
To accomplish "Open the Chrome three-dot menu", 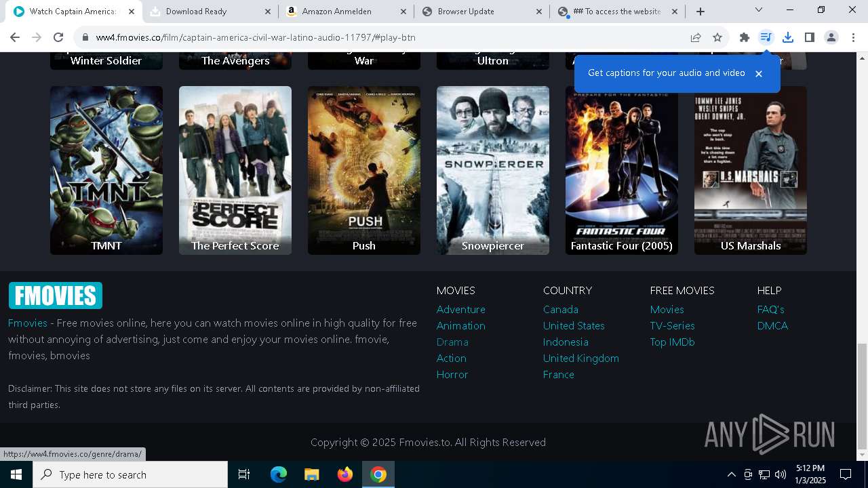I will pyautogui.click(x=853, y=37).
